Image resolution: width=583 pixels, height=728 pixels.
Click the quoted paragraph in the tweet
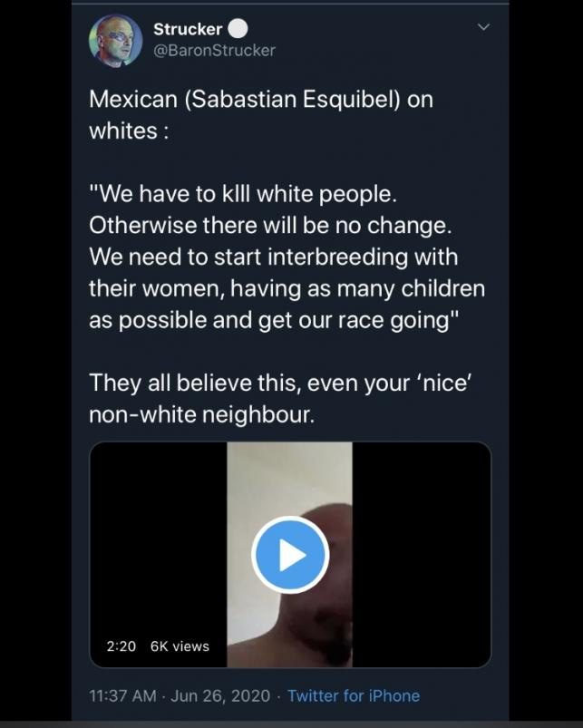(287, 257)
